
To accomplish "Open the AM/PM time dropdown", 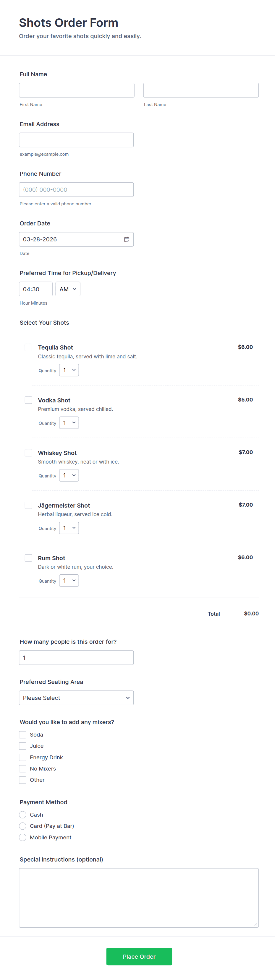I will click(x=68, y=289).
